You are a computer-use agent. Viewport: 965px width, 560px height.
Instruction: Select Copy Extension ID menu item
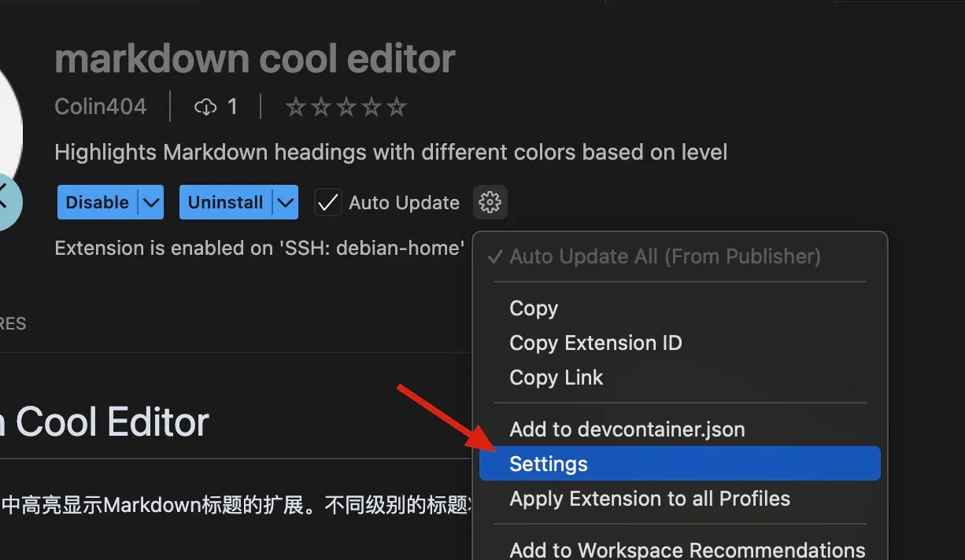click(x=595, y=343)
